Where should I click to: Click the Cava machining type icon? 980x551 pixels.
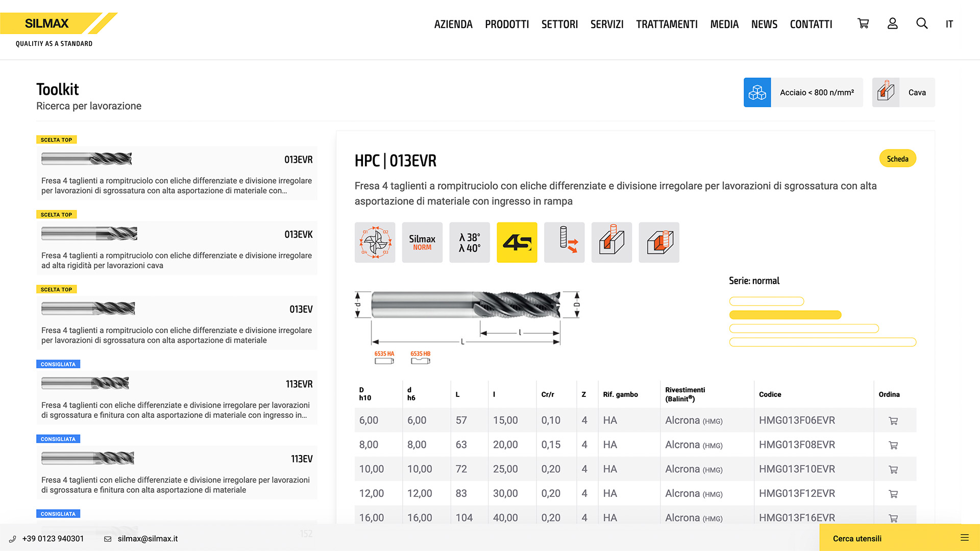tap(886, 92)
